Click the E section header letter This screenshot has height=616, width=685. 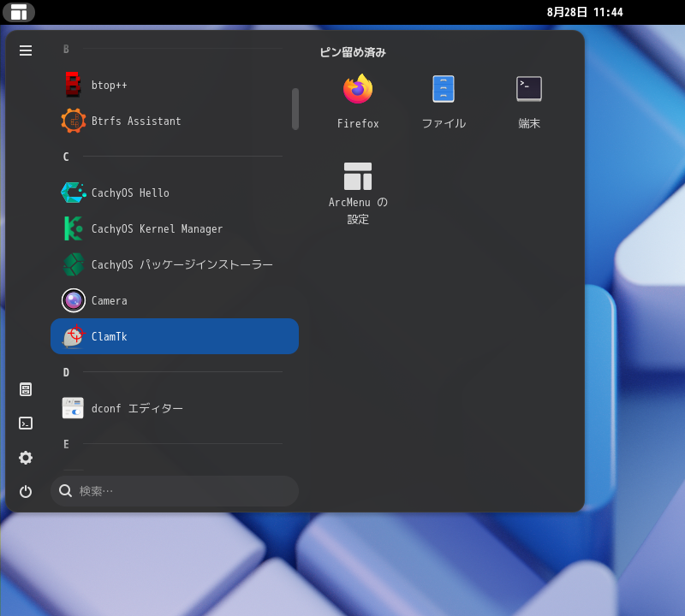click(x=66, y=444)
